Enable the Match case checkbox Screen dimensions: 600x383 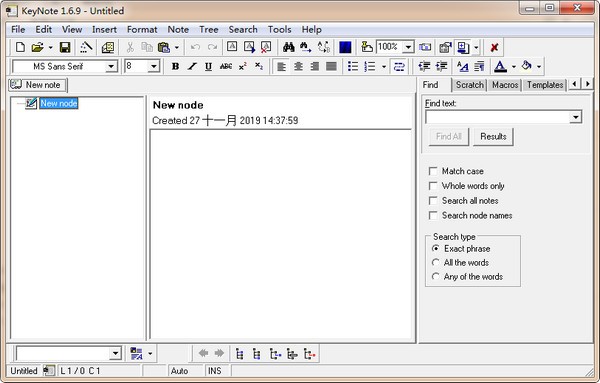(x=433, y=171)
